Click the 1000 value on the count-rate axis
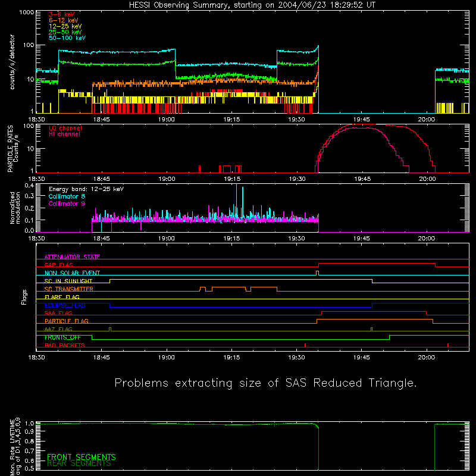 27,12
